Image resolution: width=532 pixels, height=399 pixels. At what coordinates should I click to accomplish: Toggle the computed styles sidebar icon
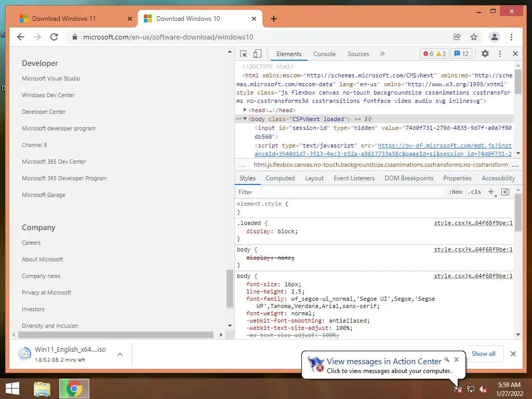[505, 192]
